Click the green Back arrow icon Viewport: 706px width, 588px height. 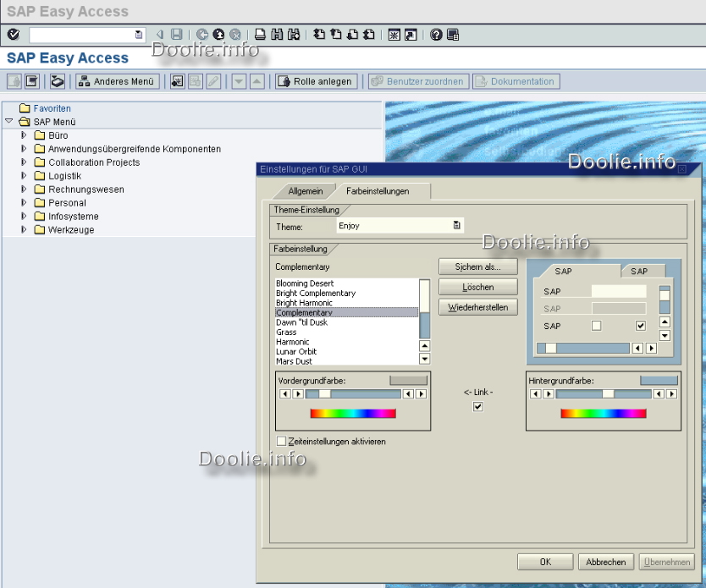tap(202, 34)
